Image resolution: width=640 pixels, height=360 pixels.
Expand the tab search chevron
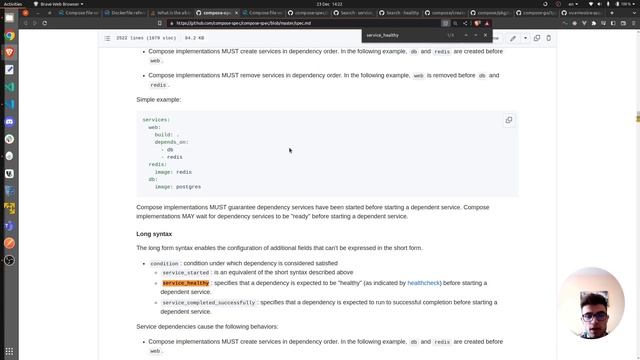633,13
